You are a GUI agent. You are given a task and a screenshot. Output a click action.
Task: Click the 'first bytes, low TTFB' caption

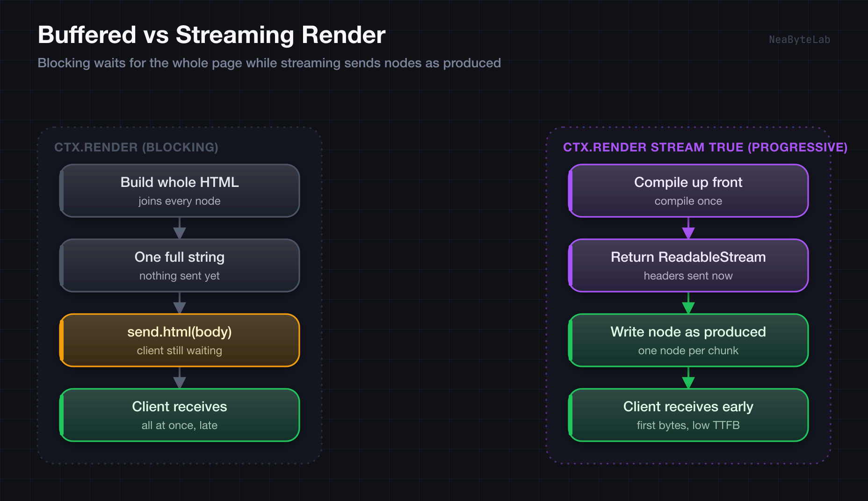pyautogui.click(x=688, y=426)
